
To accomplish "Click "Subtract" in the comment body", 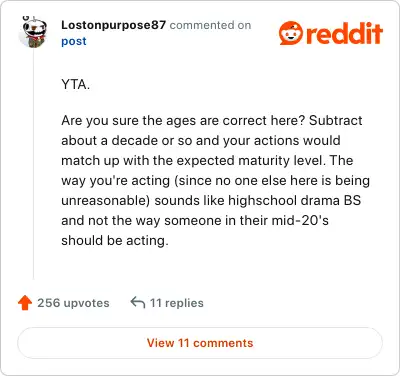I will (x=335, y=120).
